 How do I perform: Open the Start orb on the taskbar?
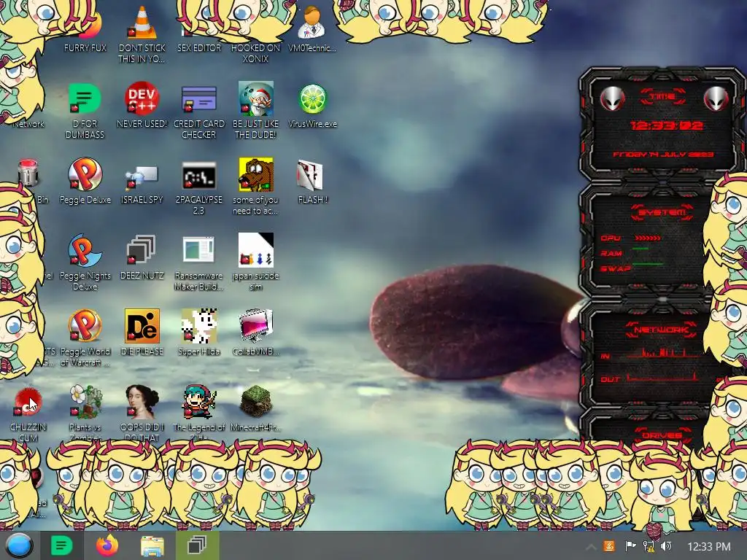(x=19, y=545)
